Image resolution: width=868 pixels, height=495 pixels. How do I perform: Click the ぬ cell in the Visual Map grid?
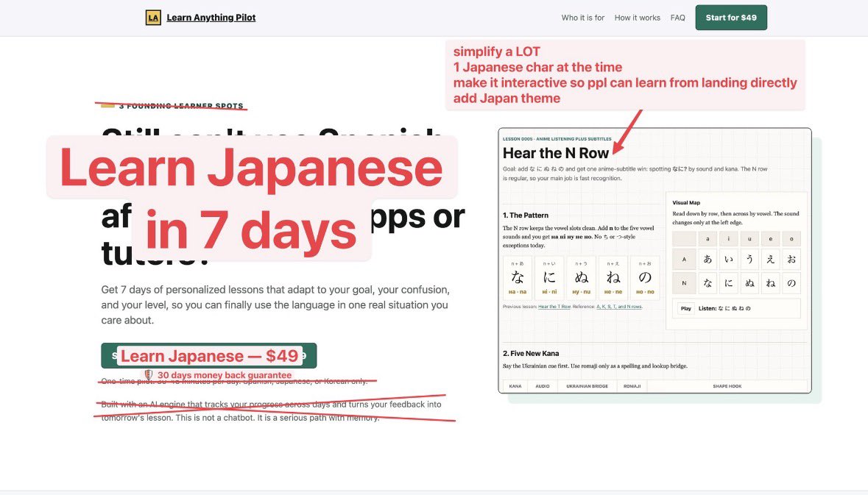point(749,283)
